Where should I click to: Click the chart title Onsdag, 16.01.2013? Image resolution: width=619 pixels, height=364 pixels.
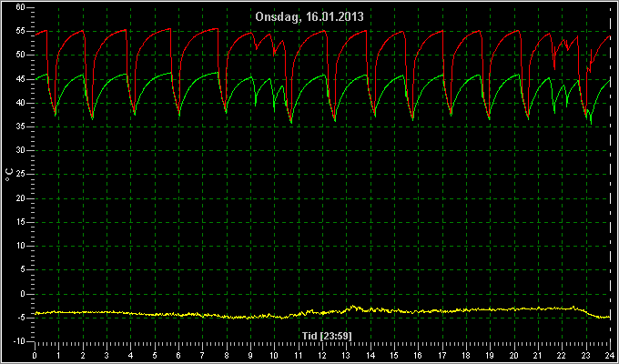click(309, 17)
